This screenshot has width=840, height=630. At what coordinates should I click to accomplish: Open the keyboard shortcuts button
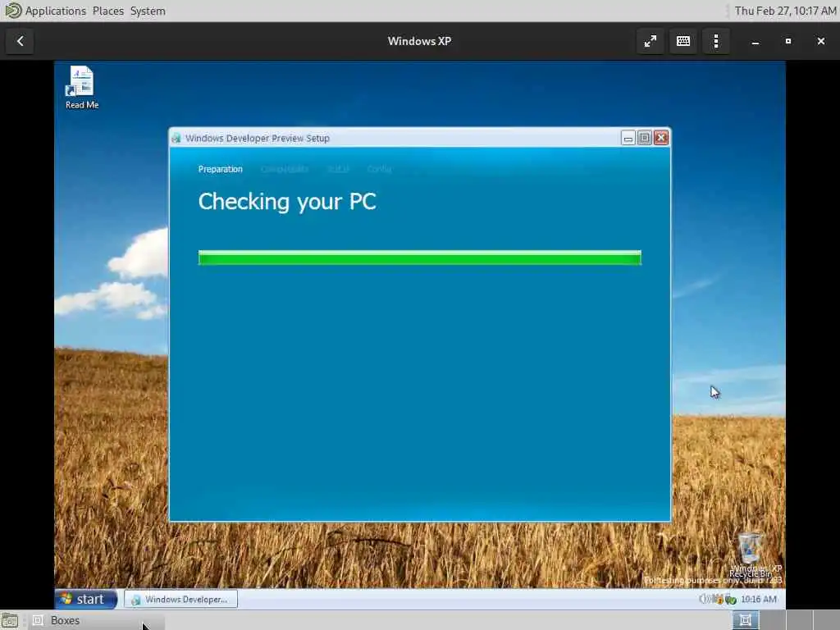(683, 41)
